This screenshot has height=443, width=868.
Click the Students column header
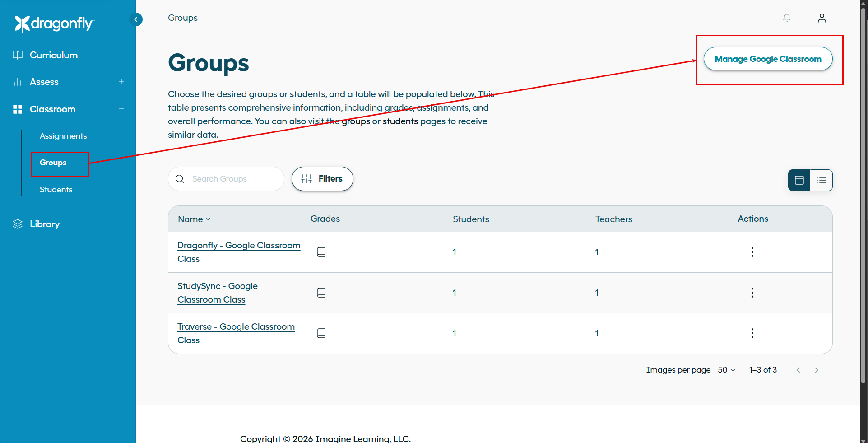pyautogui.click(x=471, y=219)
